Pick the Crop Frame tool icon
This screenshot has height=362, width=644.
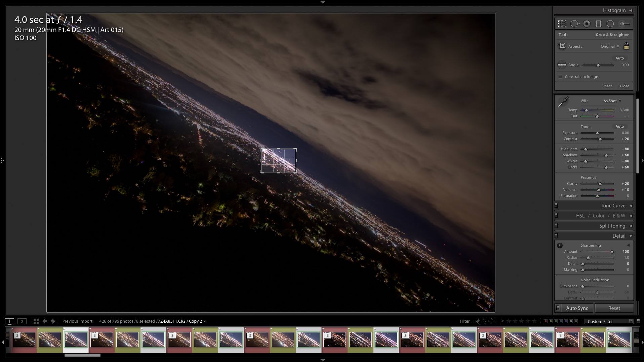click(x=562, y=46)
